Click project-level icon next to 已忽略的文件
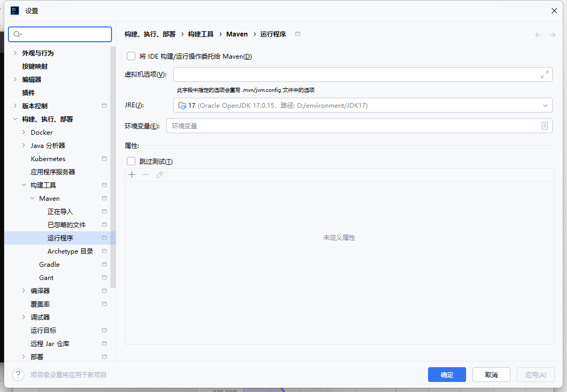 point(105,225)
